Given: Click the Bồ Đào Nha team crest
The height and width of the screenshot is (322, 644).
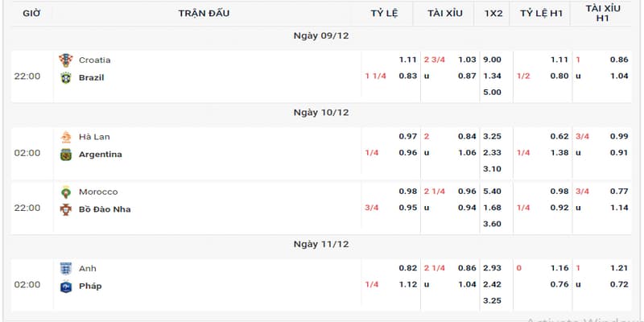Looking at the screenshot, I should (66, 209).
